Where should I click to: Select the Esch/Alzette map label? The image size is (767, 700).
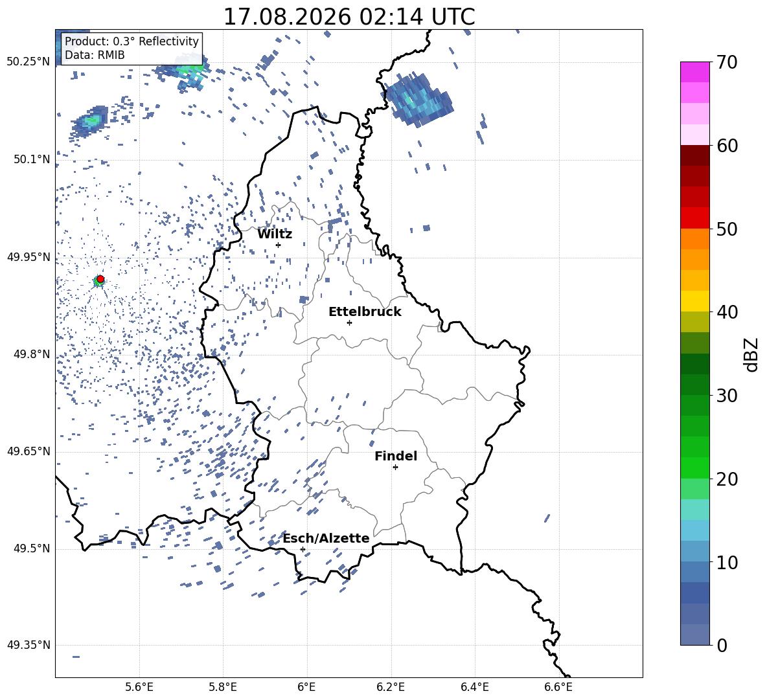point(326,538)
